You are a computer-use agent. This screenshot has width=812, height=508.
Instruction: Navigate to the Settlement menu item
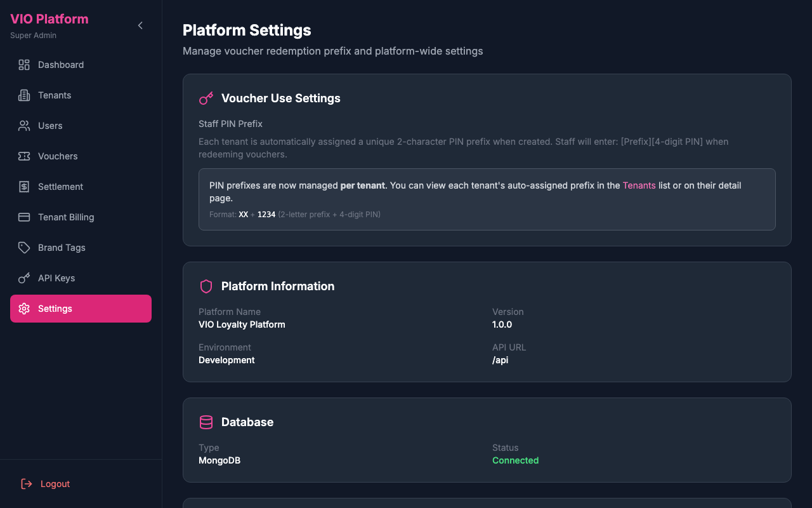60,186
